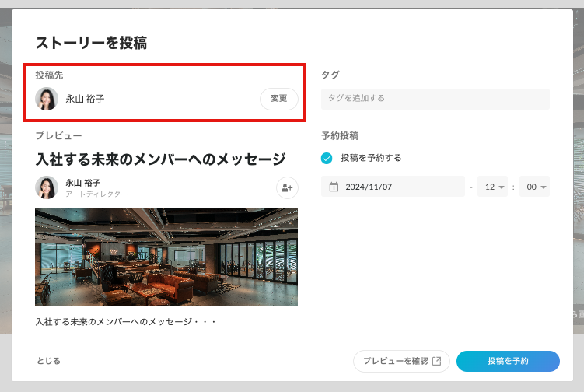Click the プレビュー section label

pyautogui.click(x=58, y=135)
